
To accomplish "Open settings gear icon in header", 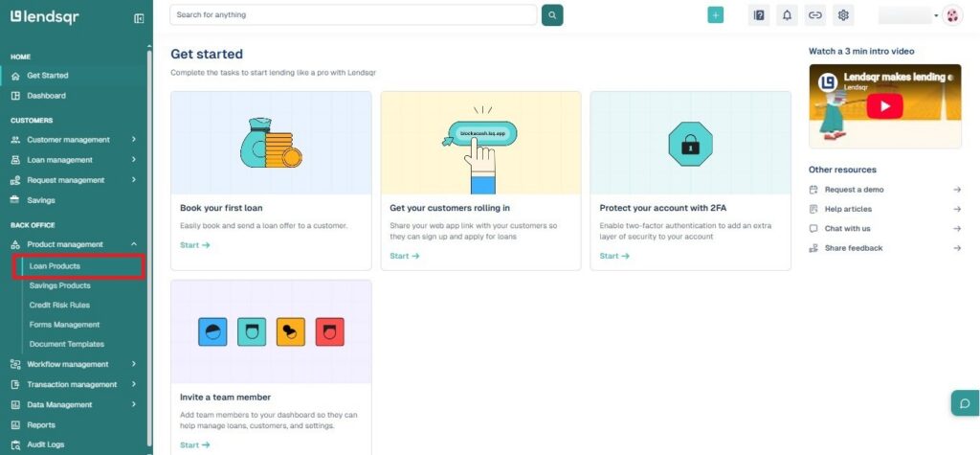I will (843, 15).
